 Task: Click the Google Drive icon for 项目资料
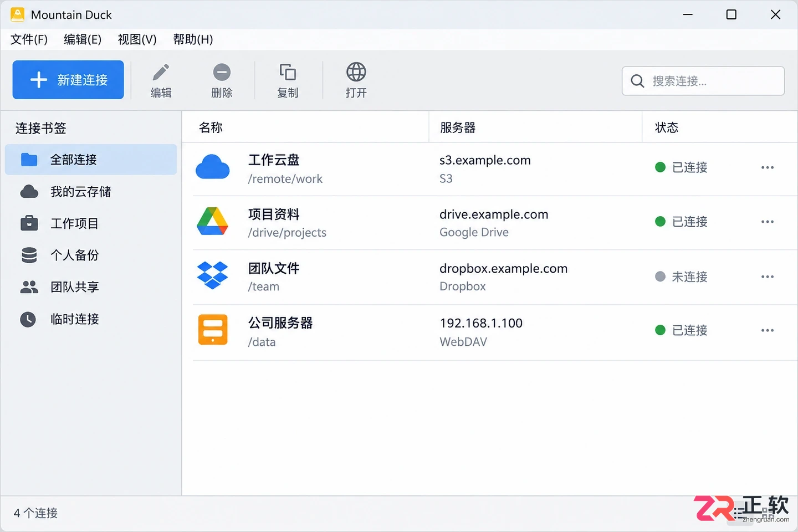click(x=213, y=221)
